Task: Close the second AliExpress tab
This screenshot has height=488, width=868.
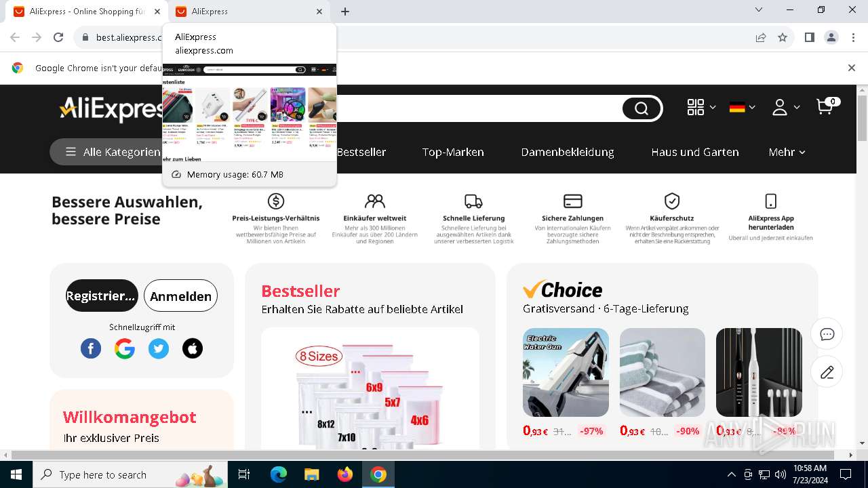Action: (319, 12)
